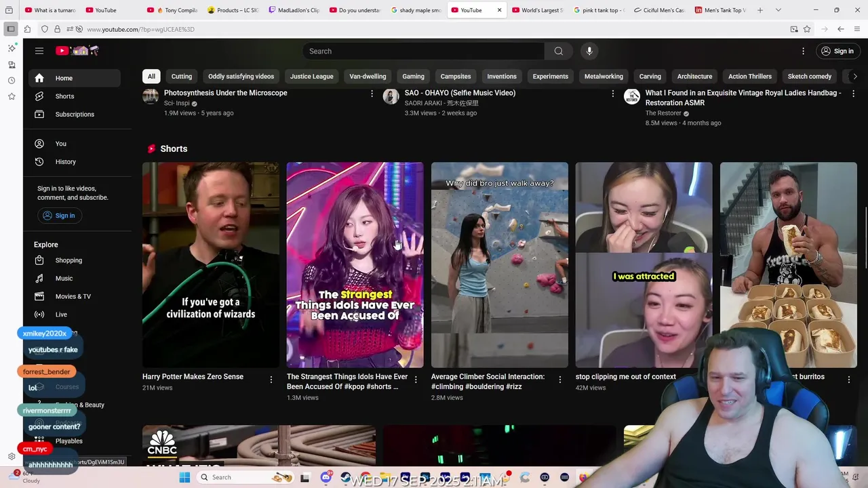Click the YouTube logo
Screen dimensions: 868x488
pyautogui.click(x=77, y=51)
